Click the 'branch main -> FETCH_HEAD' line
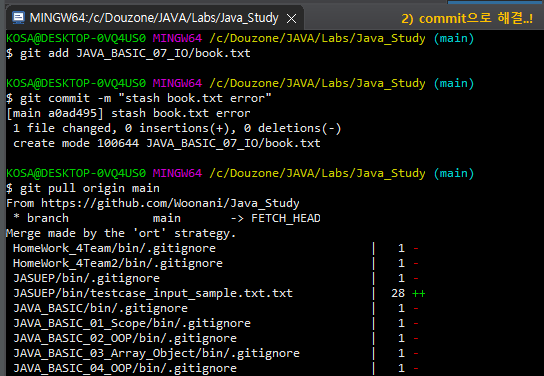 (x=167, y=218)
